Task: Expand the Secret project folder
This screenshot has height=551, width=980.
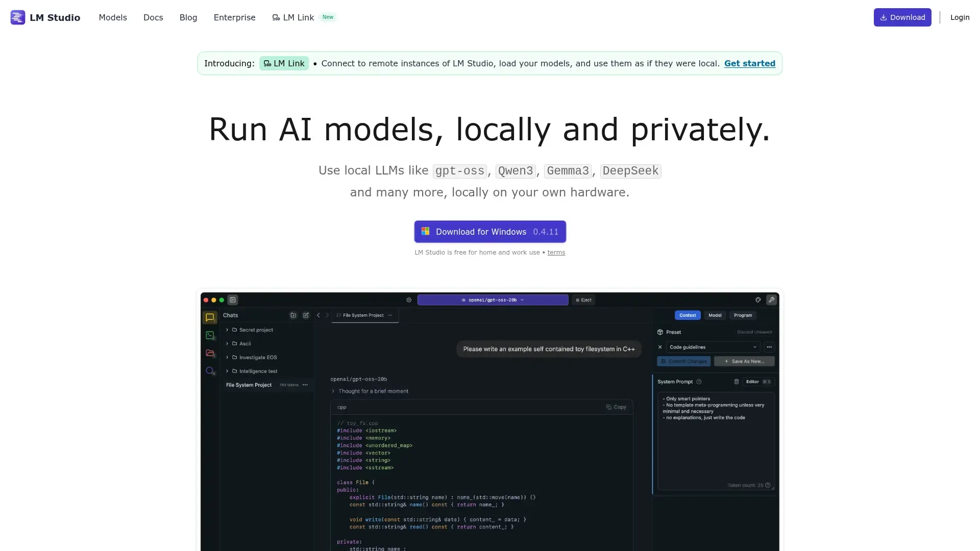Action: (227, 330)
